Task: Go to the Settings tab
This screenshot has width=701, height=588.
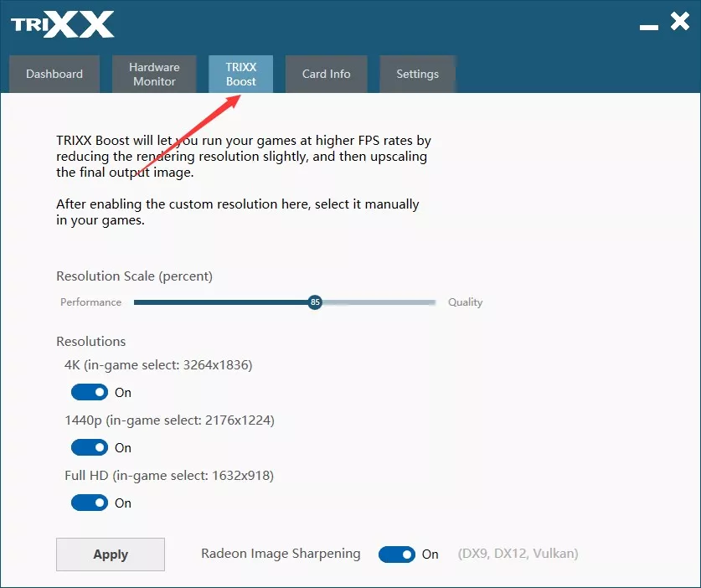Action: (418, 74)
